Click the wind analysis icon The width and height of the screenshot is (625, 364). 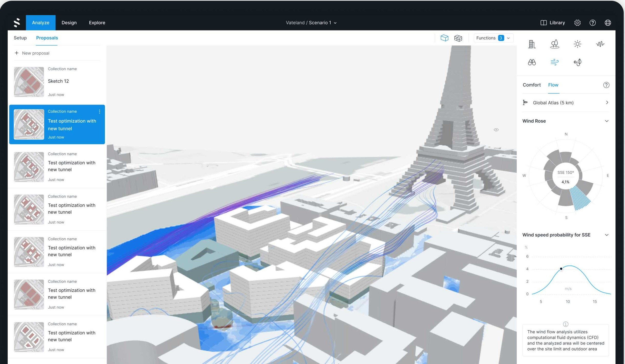click(x=554, y=62)
